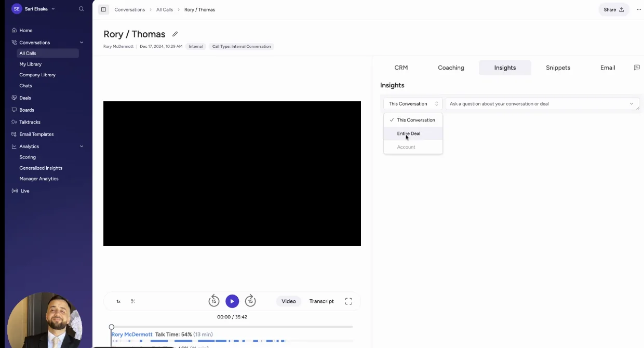Image resolution: width=644 pixels, height=348 pixels.
Task: Open the Sari Elsaka account dropdown
Action: click(x=33, y=9)
